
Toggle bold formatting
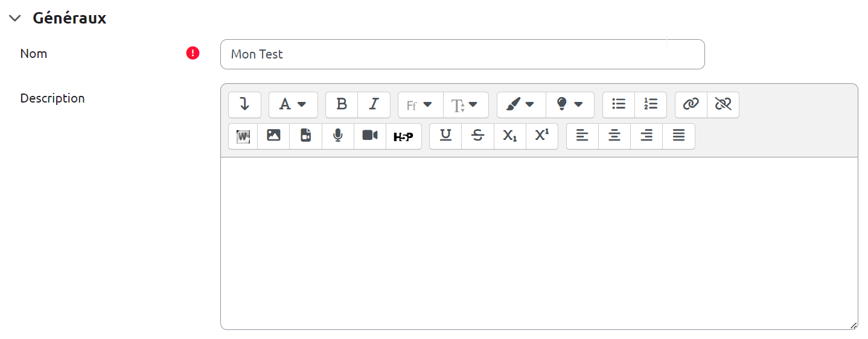click(x=342, y=105)
